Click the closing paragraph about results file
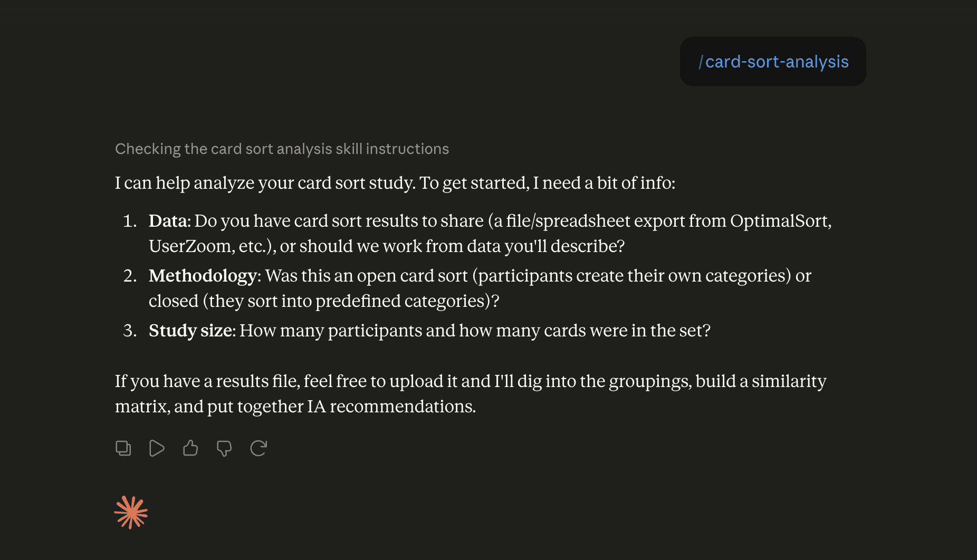This screenshot has height=560, width=977. pos(471,393)
